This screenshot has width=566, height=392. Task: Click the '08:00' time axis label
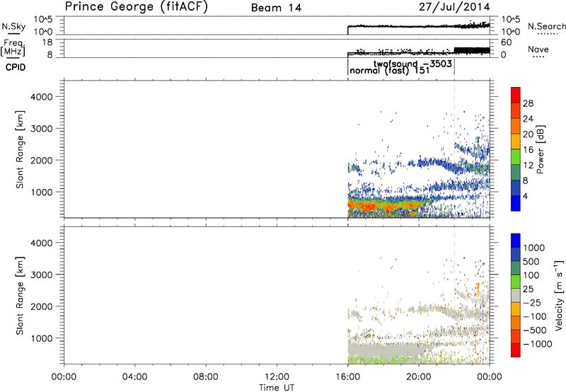205,377
